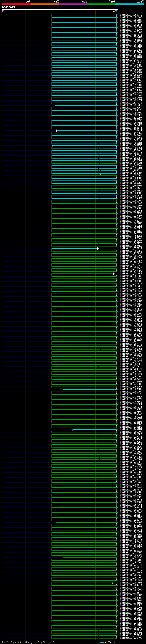Open hit UniRef100_P22197

131,254
